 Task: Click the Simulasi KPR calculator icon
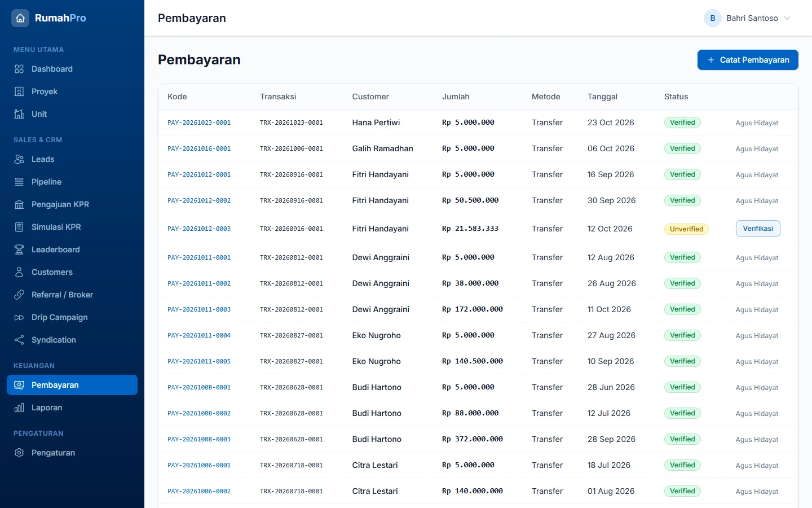(19, 227)
